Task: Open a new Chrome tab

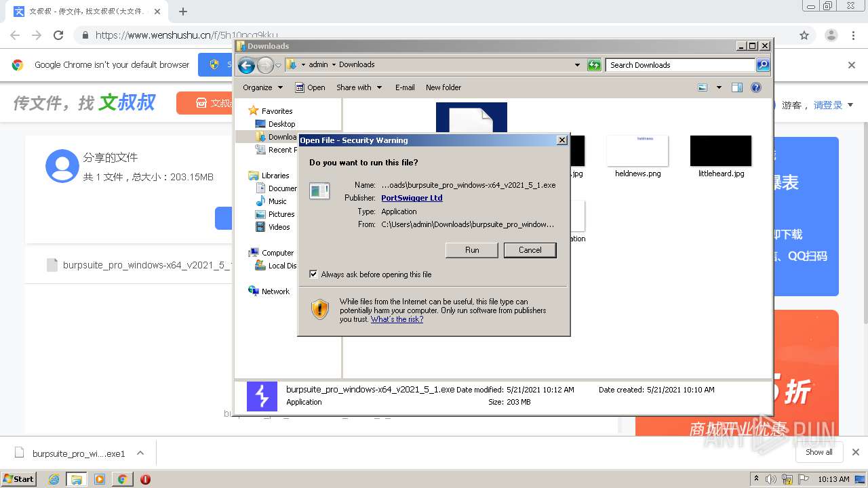Action: [183, 12]
